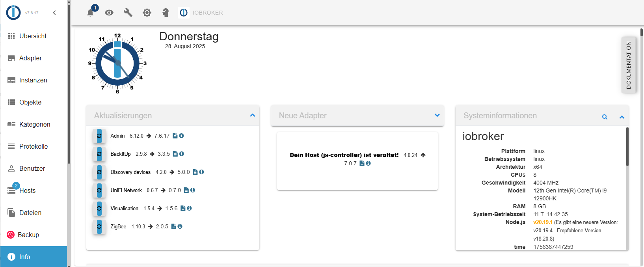Open the UniFi Network changelog document icon
This screenshot has height=267, width=644.
(186, 190)
